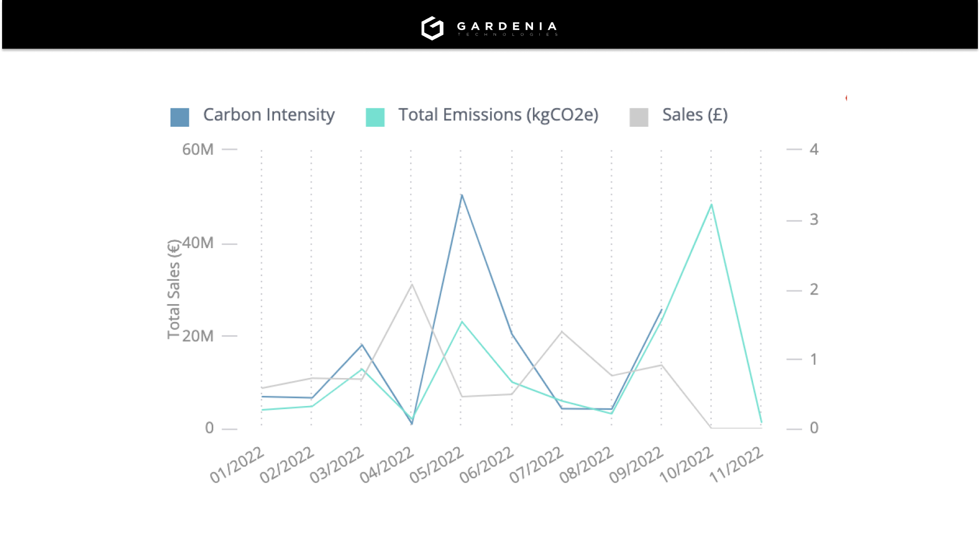Click the right axis value 4
The width and height of the screenshot is (980, 548).
click(x=814, y=149)
